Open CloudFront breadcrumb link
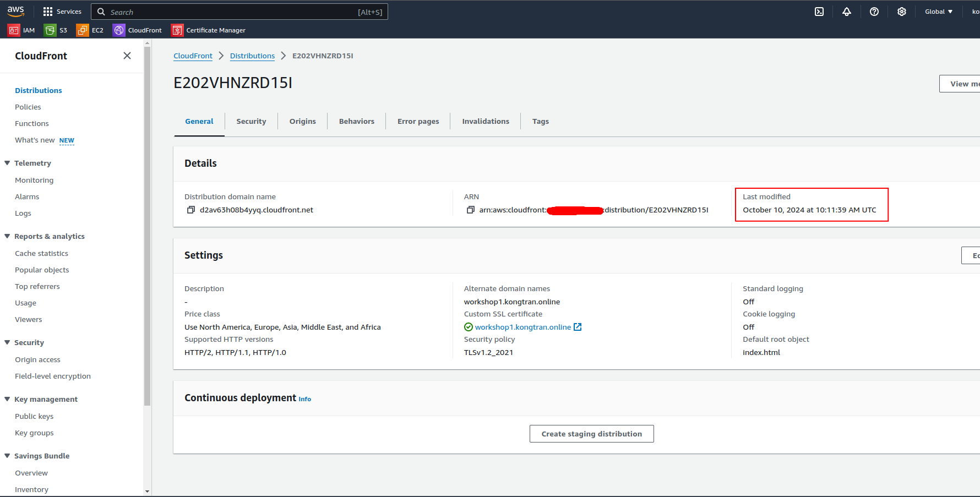The image size is (980, 497). [193, 56]
